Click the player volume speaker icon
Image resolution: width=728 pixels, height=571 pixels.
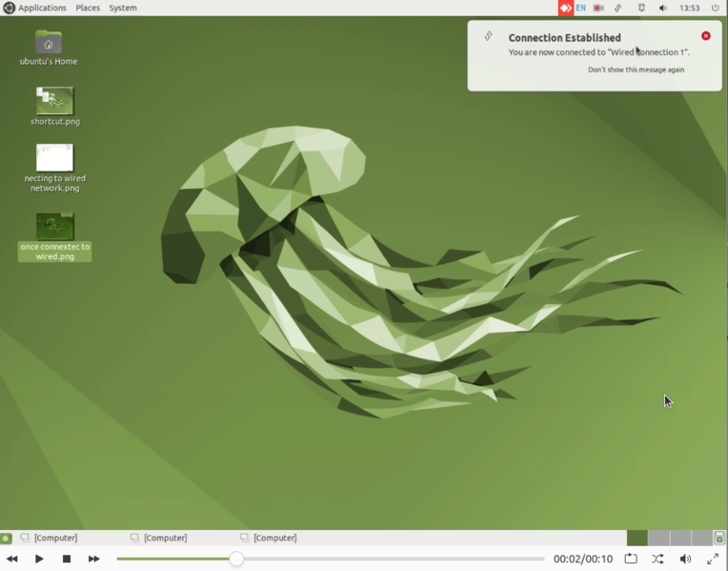(685, 559)
